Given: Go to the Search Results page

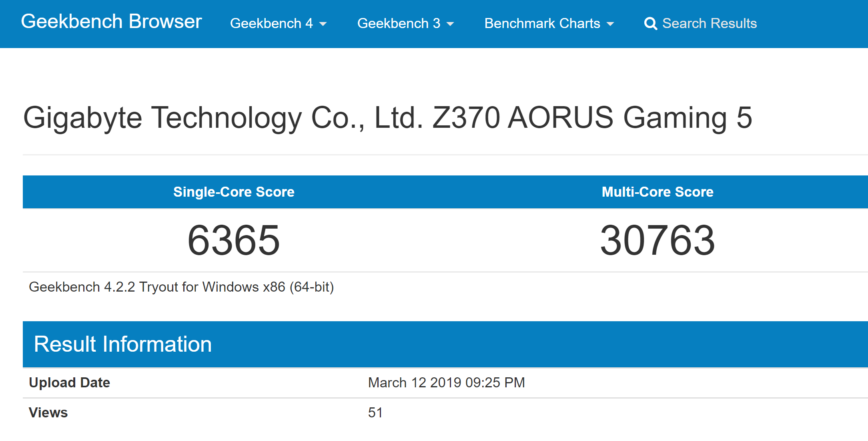Looking at the screenshot, I should (710, 24).
